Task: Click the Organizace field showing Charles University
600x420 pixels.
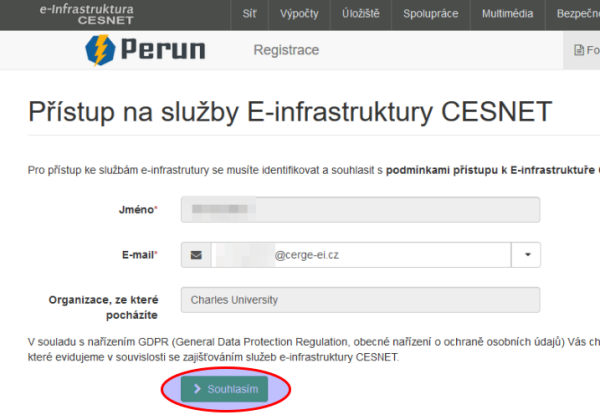Action: tap(360, 299)
